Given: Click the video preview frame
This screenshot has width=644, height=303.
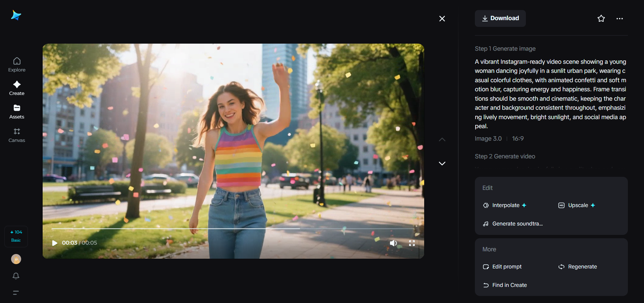Looking at the screenshot, I should pyautogui.click(x=233, y=151).
